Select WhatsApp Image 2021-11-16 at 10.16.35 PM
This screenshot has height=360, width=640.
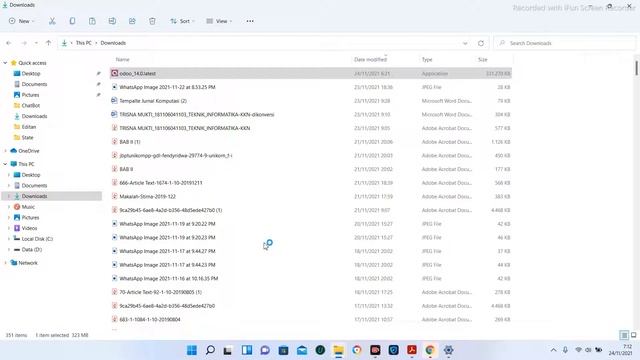(x=311, y=278)
